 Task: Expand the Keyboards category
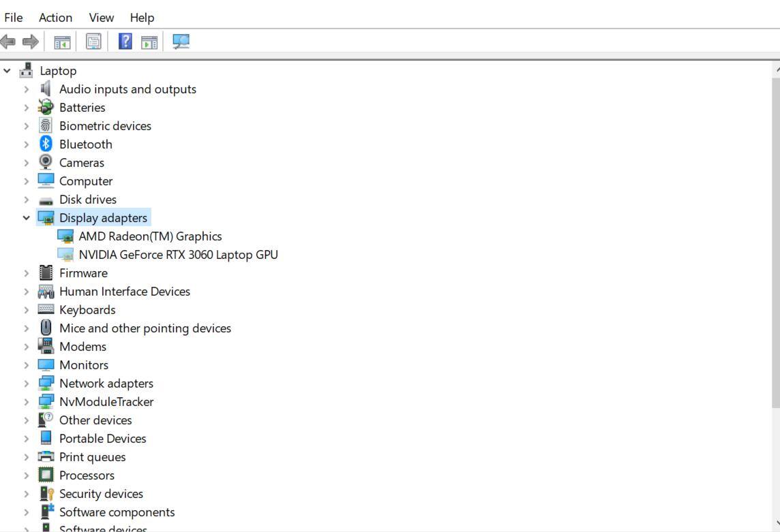(27, 310)
